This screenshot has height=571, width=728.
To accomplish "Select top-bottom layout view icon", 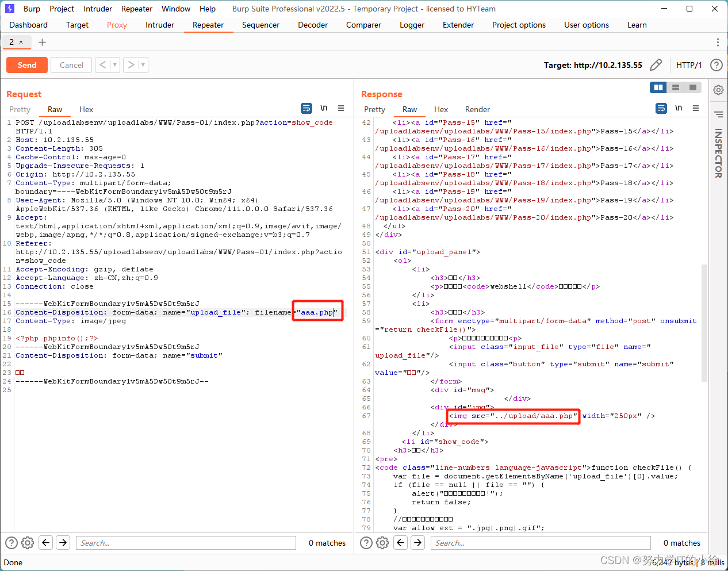I will click(676, 87).
